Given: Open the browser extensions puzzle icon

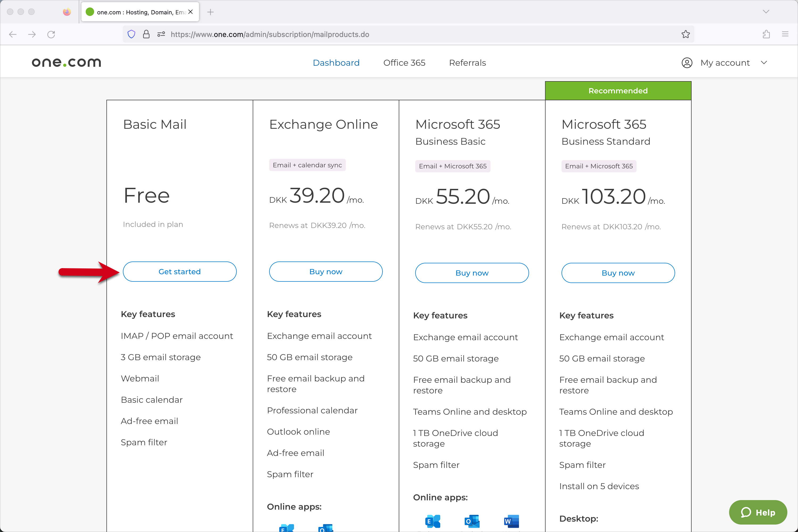Looking at the screenshot, I should click(x=766, y=34).
